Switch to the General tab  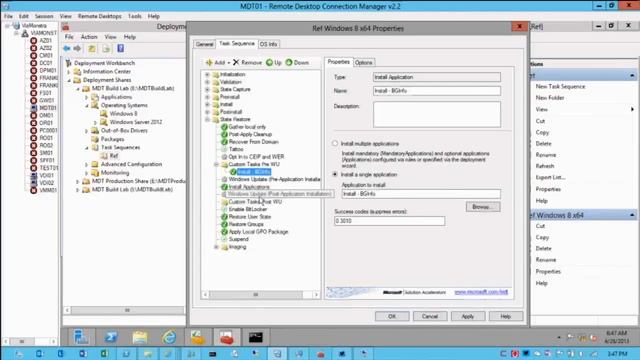(x=204, y=44)
